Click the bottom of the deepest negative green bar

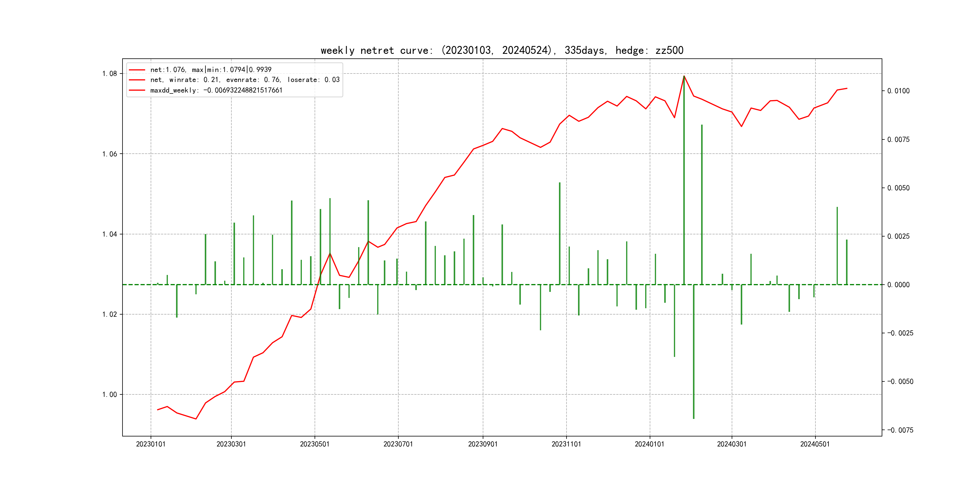point(694,418)
